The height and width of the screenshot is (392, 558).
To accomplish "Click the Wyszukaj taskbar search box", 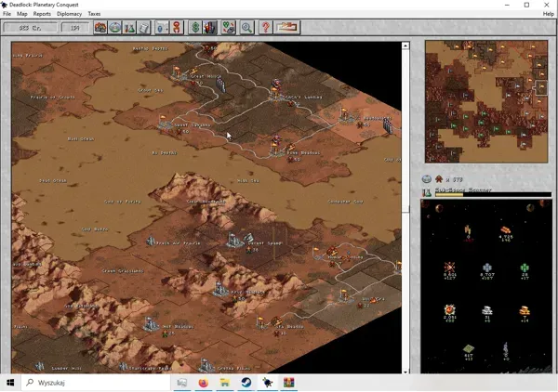I will click(96, 383).
